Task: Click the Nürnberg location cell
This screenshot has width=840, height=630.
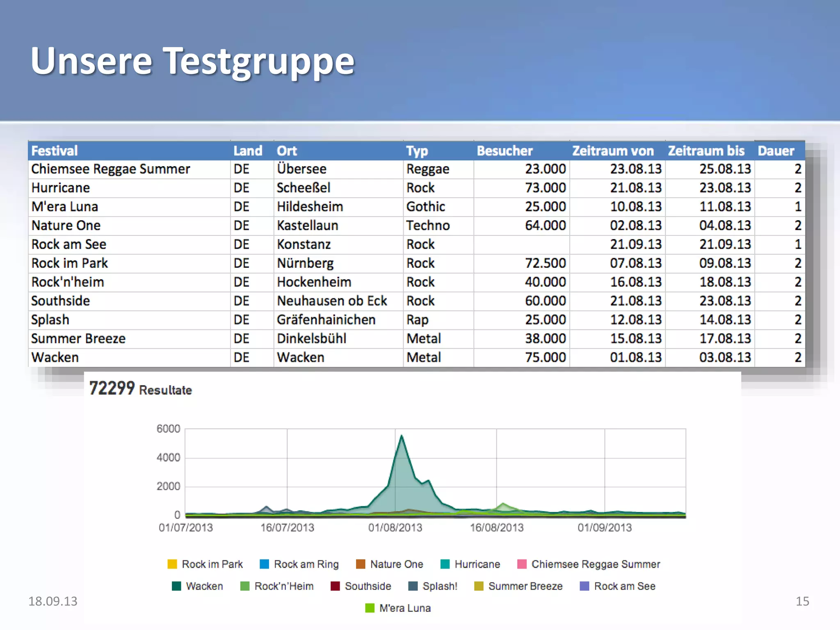Action: pos(338,263)
